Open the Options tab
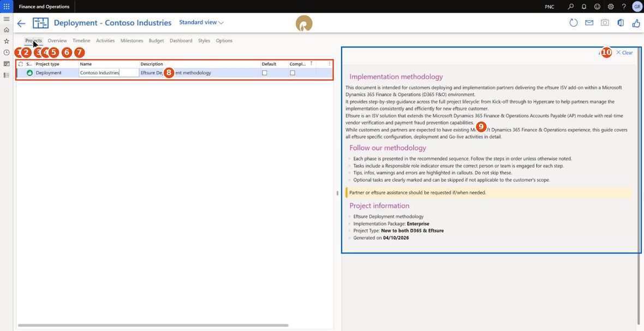The image size is (644, 331). (x=224, y=41)
